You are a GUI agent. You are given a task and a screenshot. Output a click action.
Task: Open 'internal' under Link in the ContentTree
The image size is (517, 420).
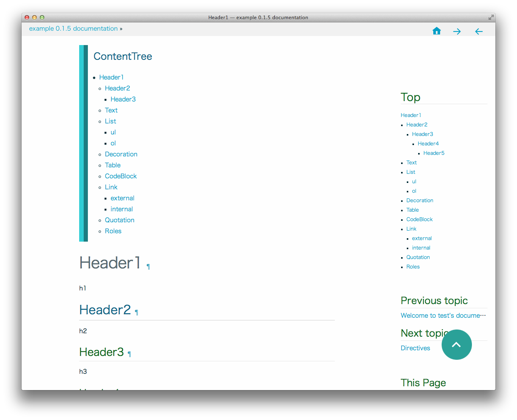122,209
